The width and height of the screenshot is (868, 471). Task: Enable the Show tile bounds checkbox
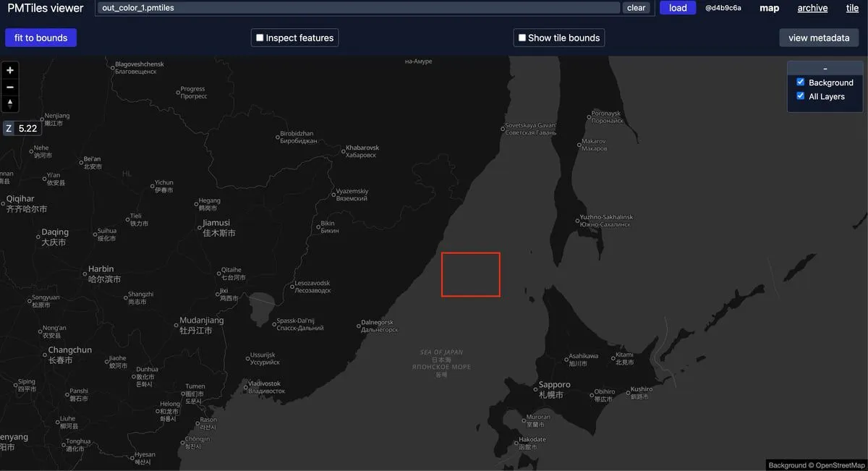522,38
